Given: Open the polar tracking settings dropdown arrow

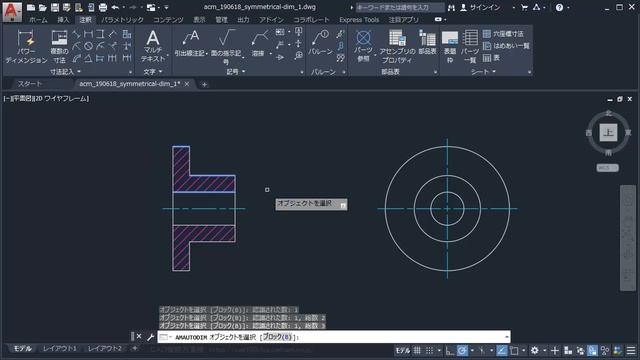Looking at the screenshot, I should pos(472,350).
